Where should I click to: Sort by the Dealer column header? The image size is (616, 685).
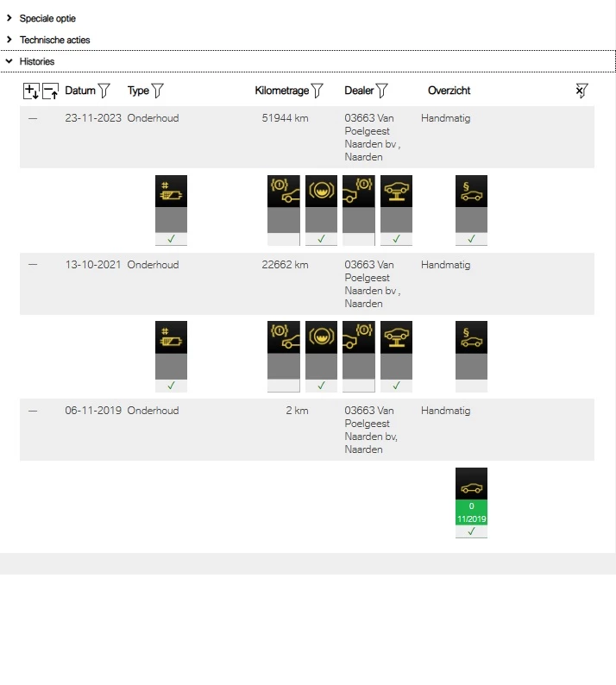pyautogui.click(x=359, y=91)
